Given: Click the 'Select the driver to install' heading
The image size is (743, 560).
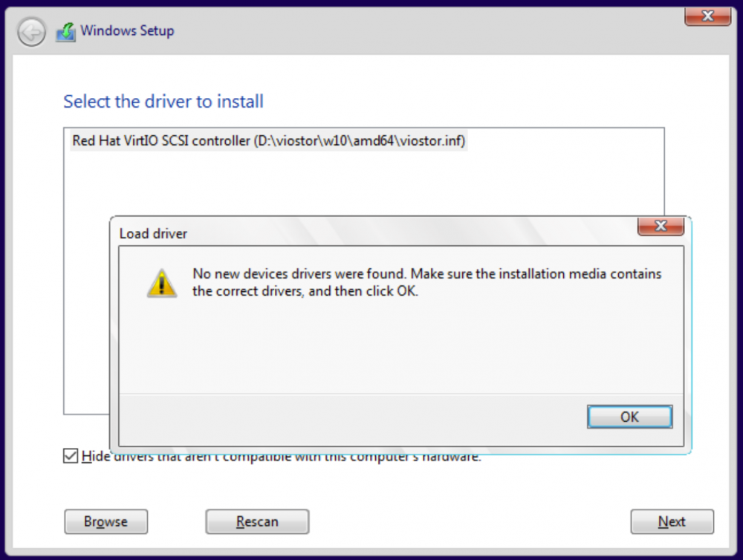Looking at the screenshot, I should point(163,102).
